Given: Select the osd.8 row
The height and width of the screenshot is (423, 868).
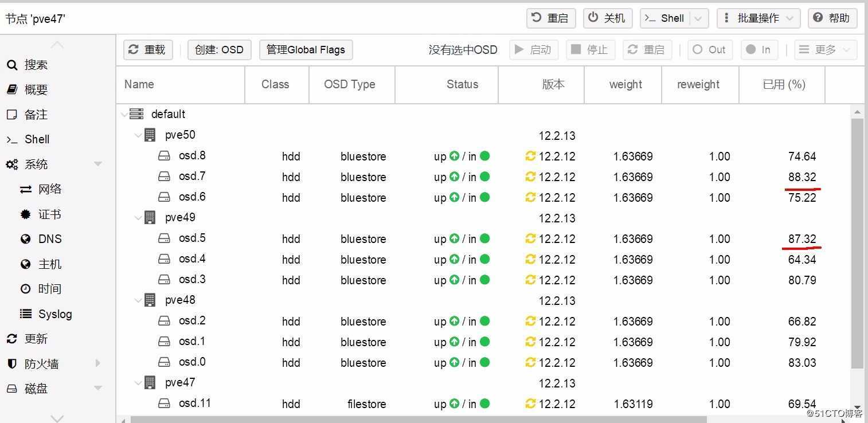Looking at the screenshot, I should pos(483,156).
